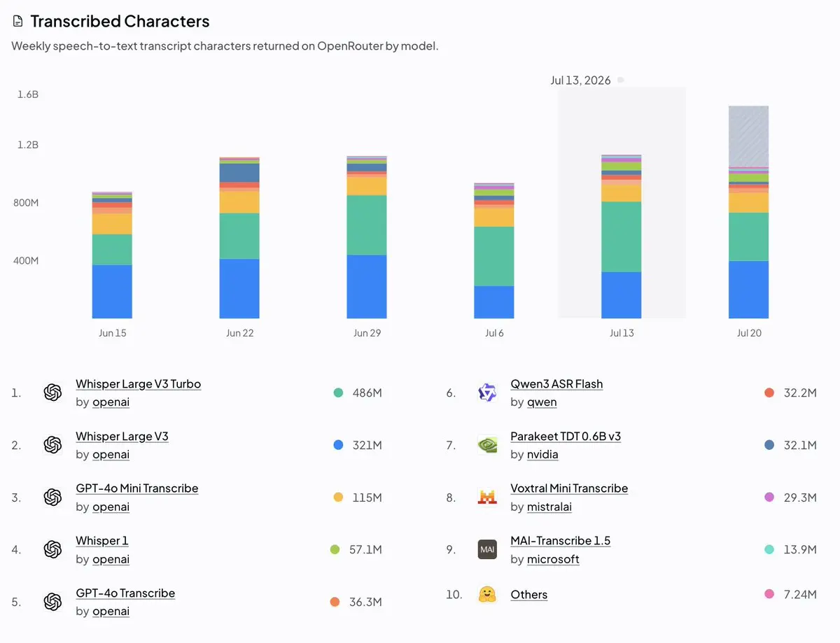Select the Jul 13 bar's green segment

tap(622, 237)
